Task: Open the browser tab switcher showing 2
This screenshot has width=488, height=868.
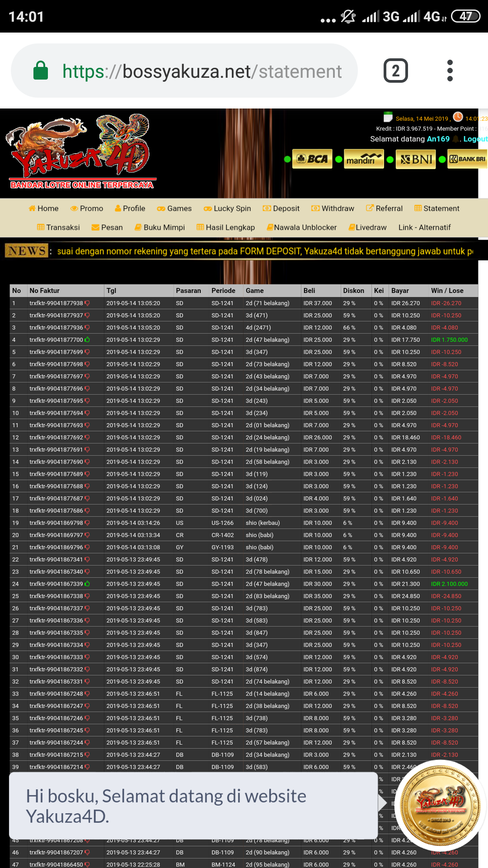Action: (x=395, y=71)
